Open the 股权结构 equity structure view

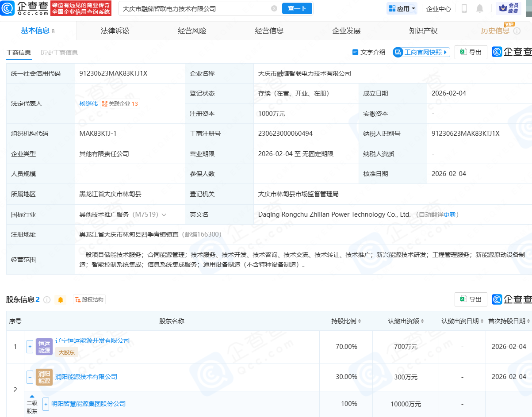click(89, 300)
